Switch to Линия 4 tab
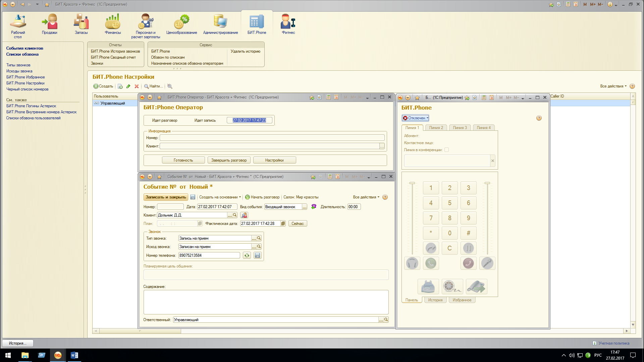Viewport: 644px width, 362px height. point(484,128)
